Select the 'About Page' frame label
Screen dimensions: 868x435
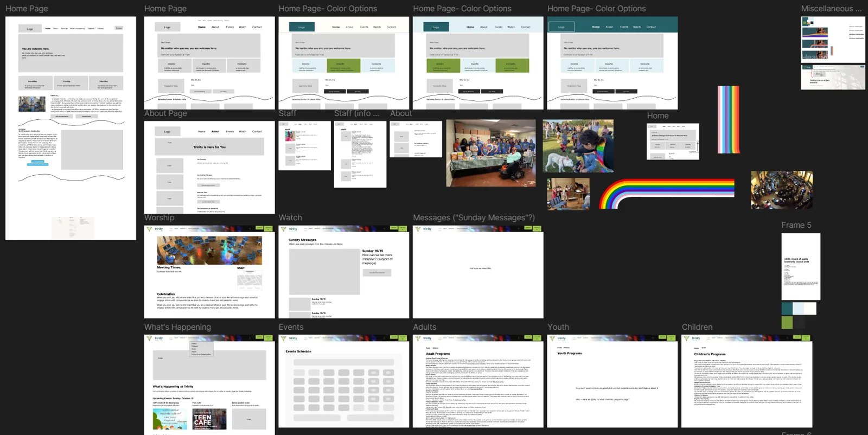pyautogui.click(x=165, y=113)
